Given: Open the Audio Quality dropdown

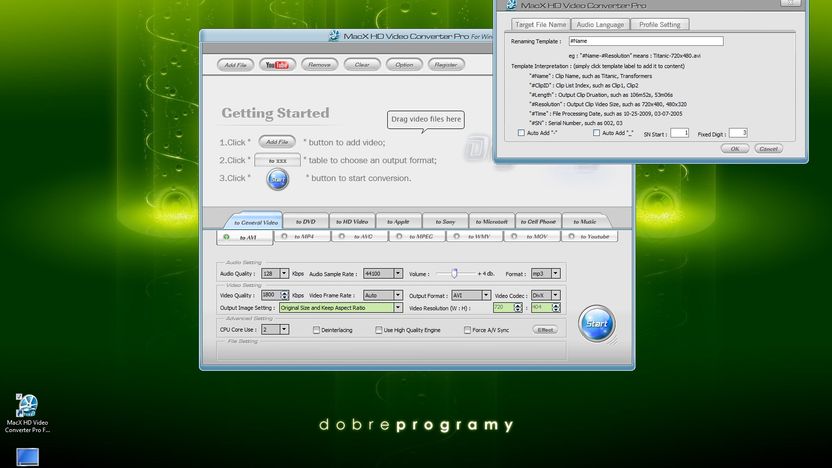Looking at the screenshot, I should click(284, 273).
